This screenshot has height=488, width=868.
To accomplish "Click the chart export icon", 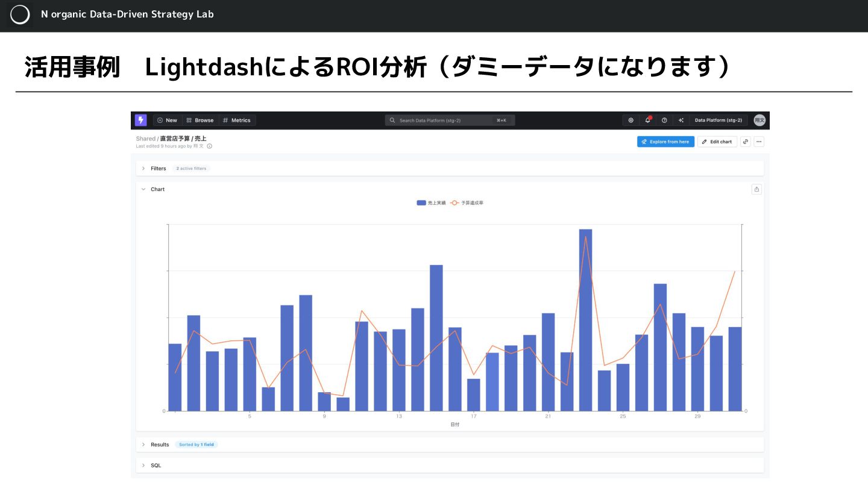I will point(756,189).
